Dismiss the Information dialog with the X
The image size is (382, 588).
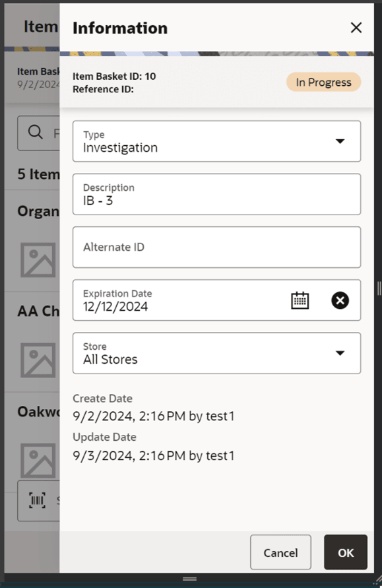coord(356,28)
